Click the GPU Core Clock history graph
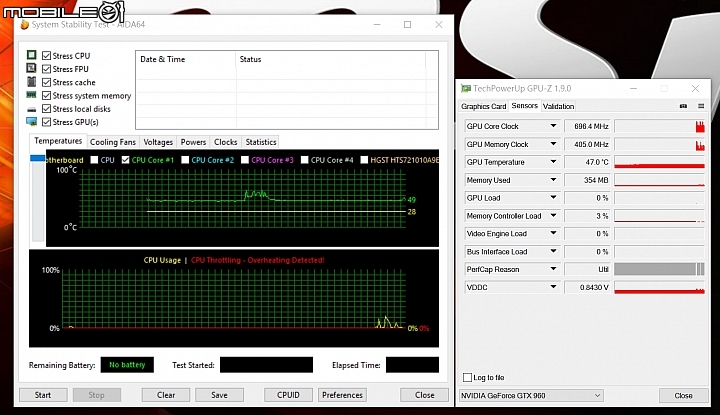Viewport: 720px width, 415px height. click(659, 126)
